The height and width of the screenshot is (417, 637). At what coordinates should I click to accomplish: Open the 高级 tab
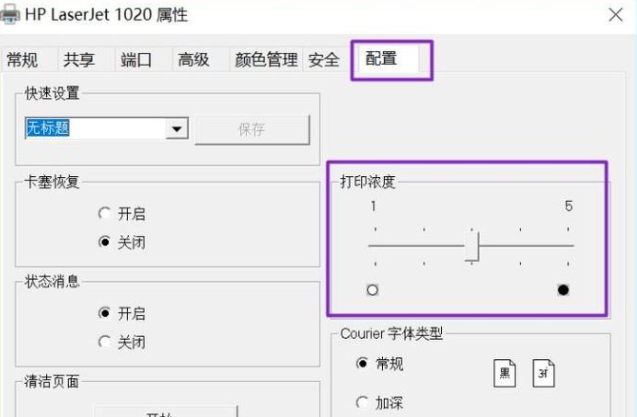[193, 60]
